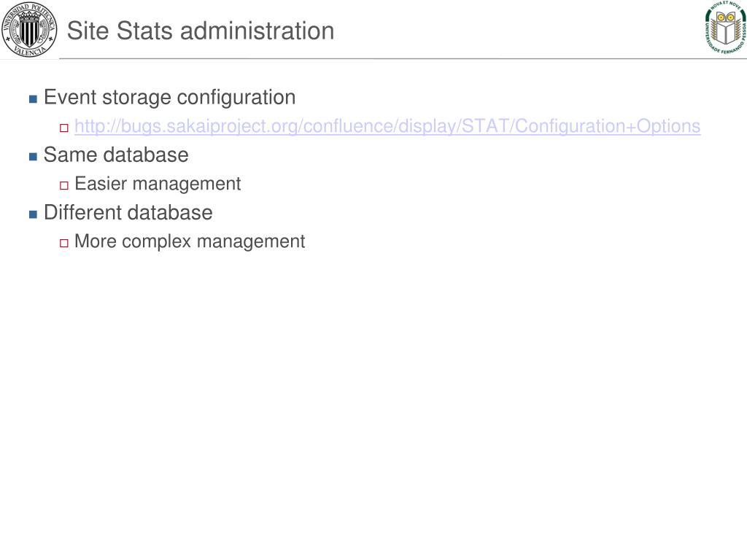Click the blue bullet beside Different database
This screenshot has height=560, width=747.
[33, 214]
